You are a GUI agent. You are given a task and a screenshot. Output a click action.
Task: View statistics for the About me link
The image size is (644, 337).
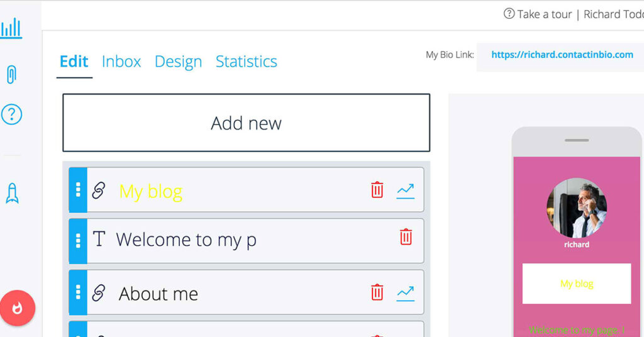point(405,293)
